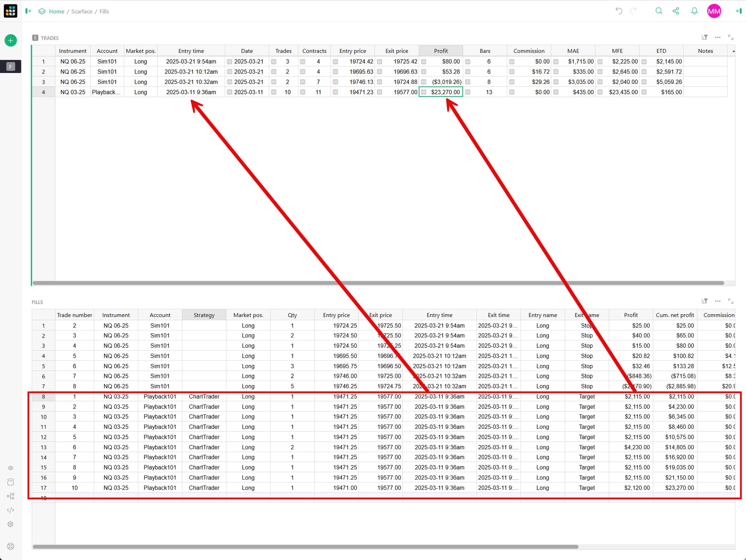The height and width of the screenshot is (560, 746).
Task: Click the 2025-03-11 date cell in TRADES
Action: [x=247, y=92]
